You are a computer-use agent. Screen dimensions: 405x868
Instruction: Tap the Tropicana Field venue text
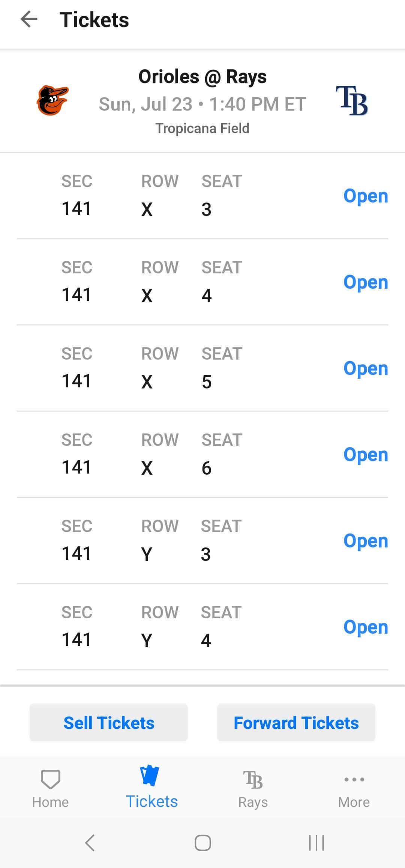[202, 128]
